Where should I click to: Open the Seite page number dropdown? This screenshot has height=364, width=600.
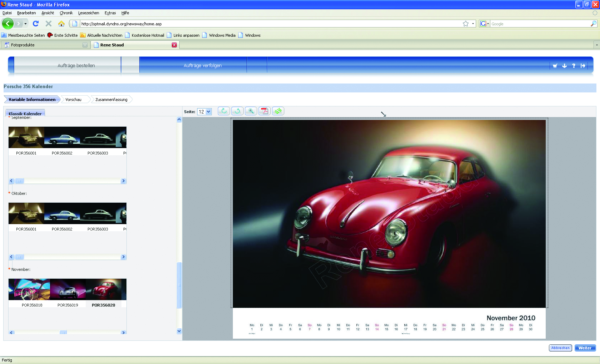[205, 112]
